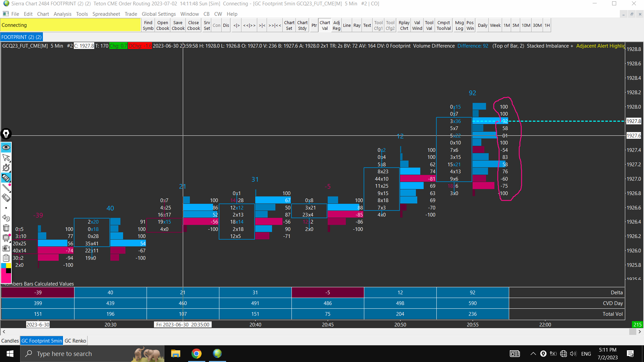This screenshot has height=362, width=644.
Task: Click the timer tool icon
Action: pos(6,168)
